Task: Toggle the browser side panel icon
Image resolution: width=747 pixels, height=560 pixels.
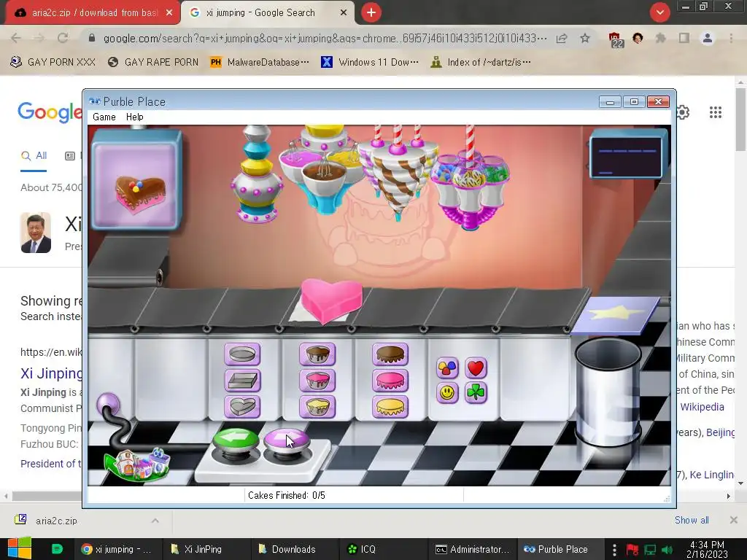Action: click(x=684, y=38)
